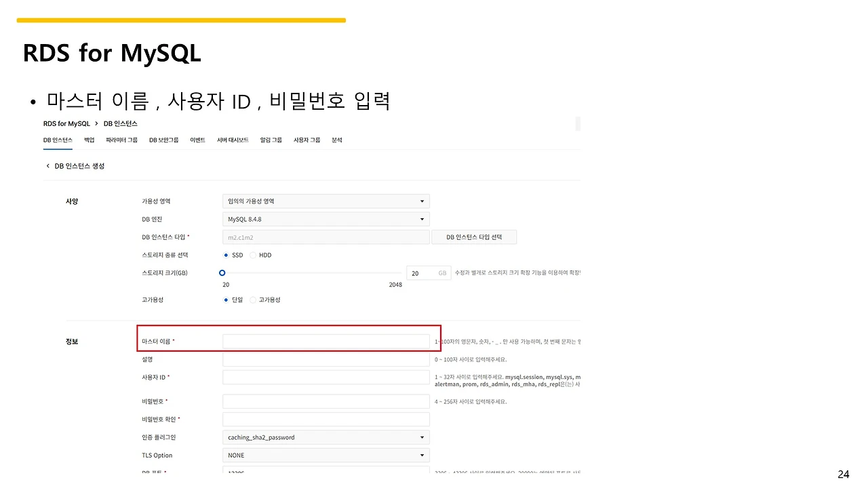
Task: Open the DB 엔진 version dropdown
Action: click(325, 219)
